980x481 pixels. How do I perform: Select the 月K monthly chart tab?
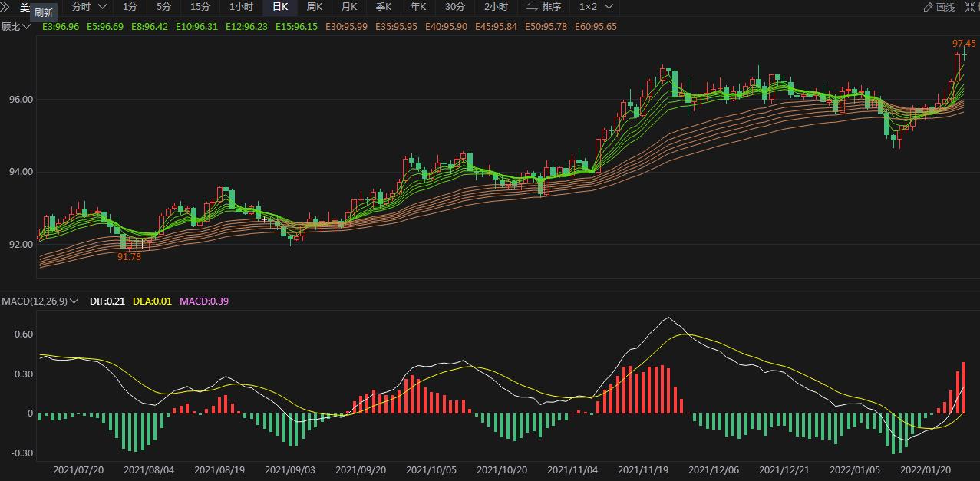tap(348, 7)
